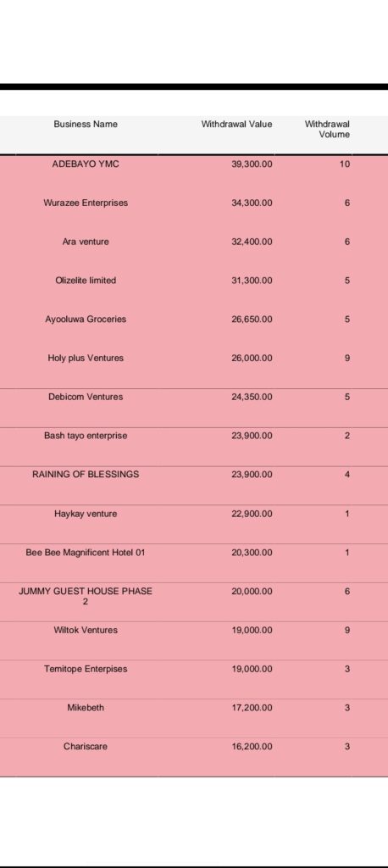The image size is (388, 868).
Task: Select Wiltok Ventures business name
Action: tap(86, 630)
